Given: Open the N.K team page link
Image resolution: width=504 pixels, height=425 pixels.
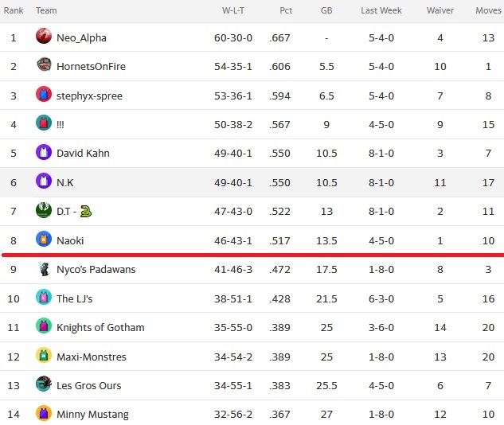Looking at the screenshot, I should [x=65, y=182].
